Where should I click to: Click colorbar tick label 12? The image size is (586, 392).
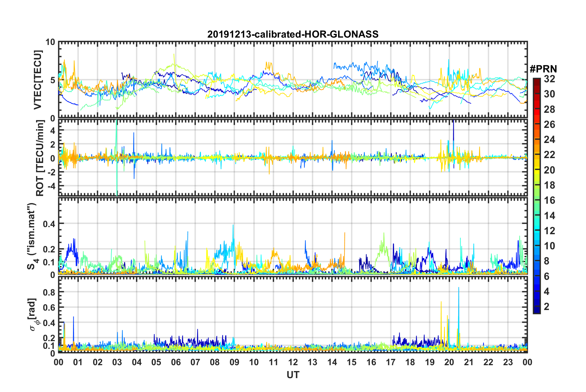coord(549,231)
